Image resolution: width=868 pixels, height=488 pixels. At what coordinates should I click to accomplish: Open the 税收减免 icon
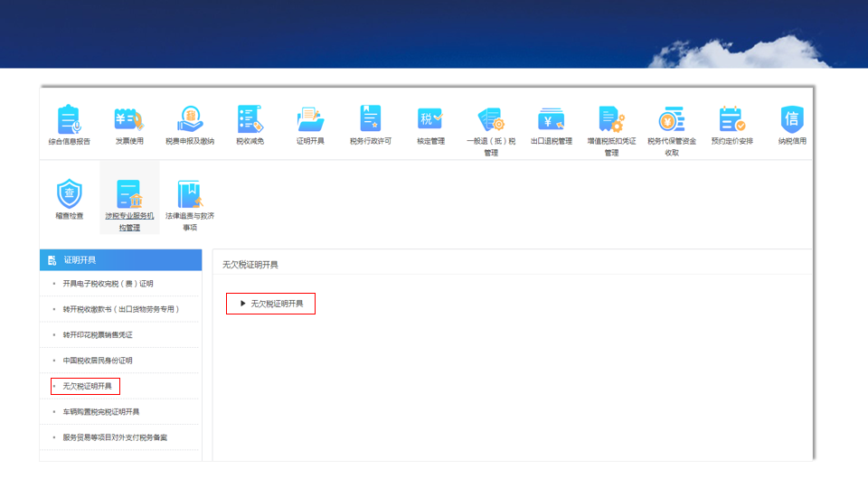tap(250, 119)
